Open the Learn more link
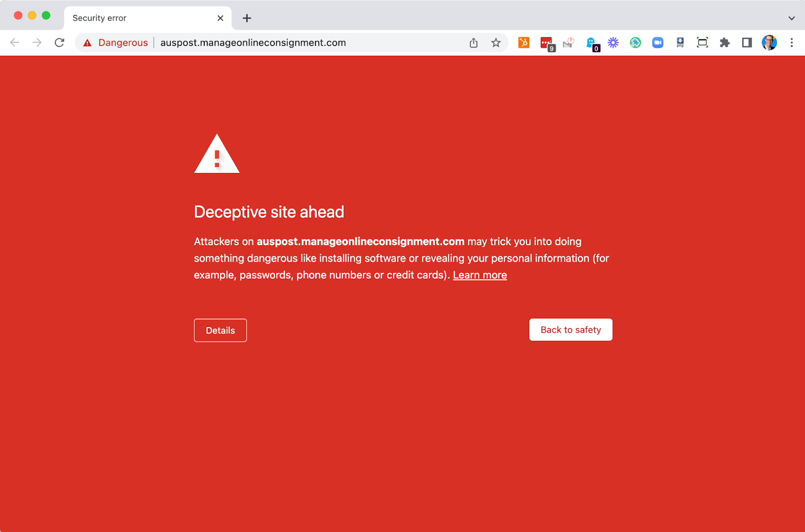The image size is (805, 532). [x=479, y=275]
